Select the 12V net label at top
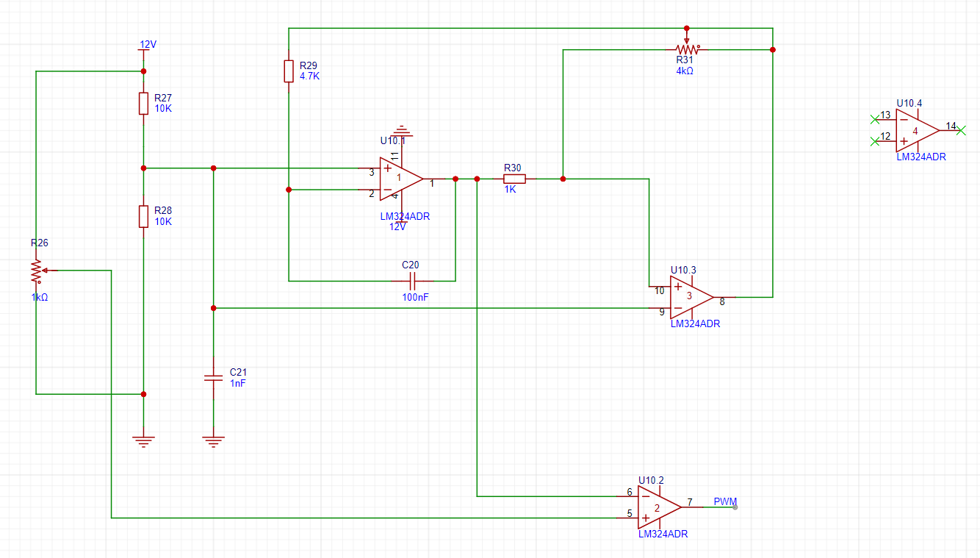 tap(148, 44)
